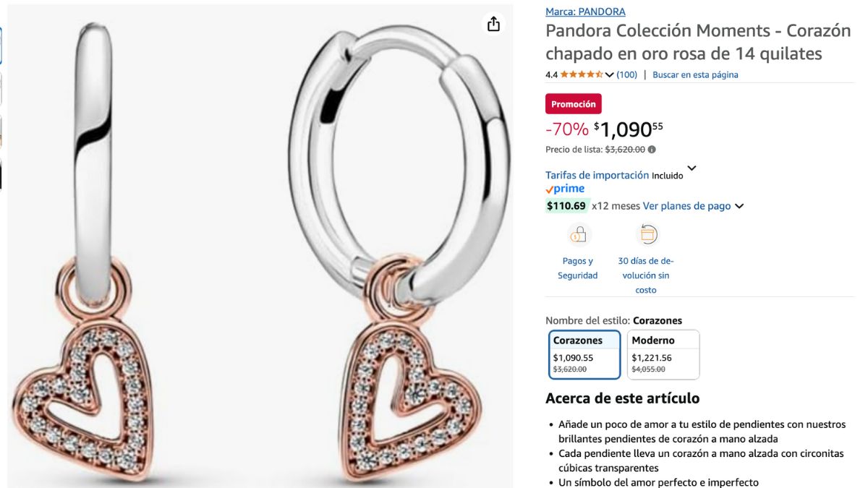The width and height of the screenshot is (868, 488).
Task: Click the list price info icon
Action: click(x=652, y=150)
